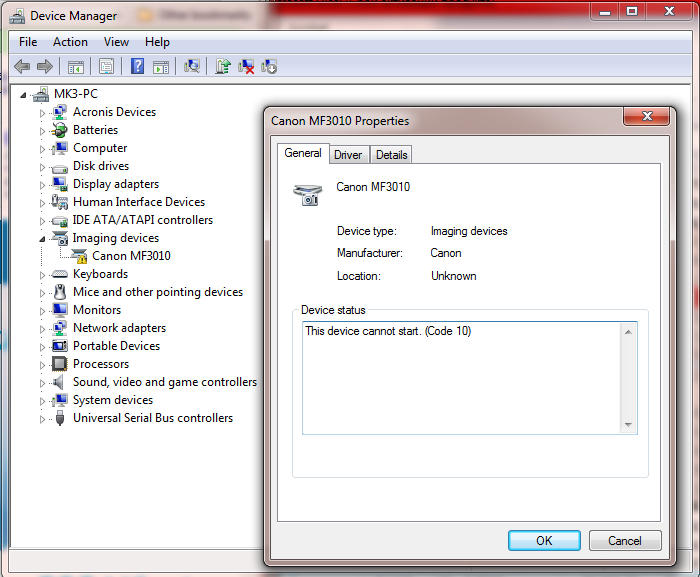Click Update Driver Software toolbar icon
This screenshot has width=700, height=577.
[x=223, y=66]
